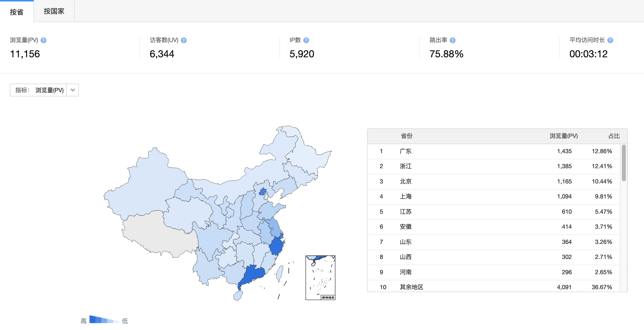Select the 按省 tab
Viewport: 644px width, 330px height.
point(17,12)
